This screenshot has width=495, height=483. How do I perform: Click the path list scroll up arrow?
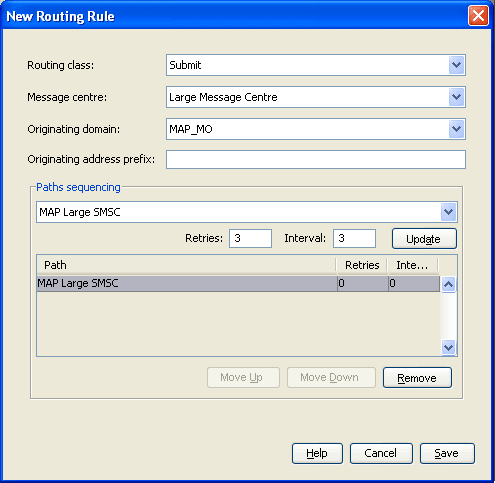click(449, 284)
